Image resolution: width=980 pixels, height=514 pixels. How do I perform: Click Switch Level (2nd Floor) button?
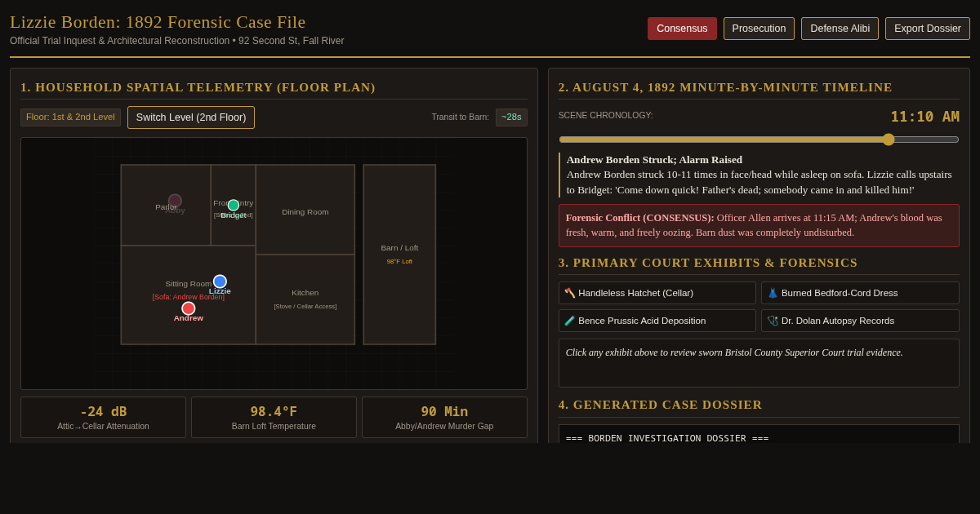[191, 117]
